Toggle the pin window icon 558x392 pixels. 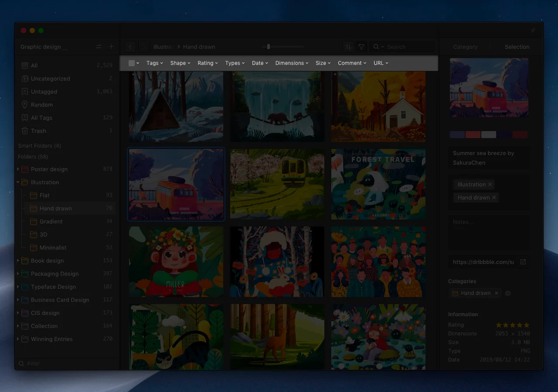(x=533, y=30)
